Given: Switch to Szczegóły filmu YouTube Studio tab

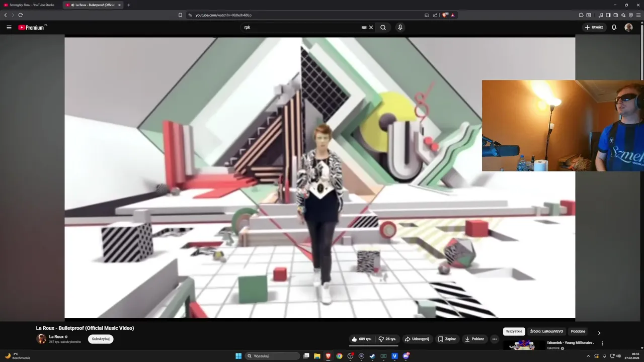Looking at the screenshot, I should (x=30, y=5).
